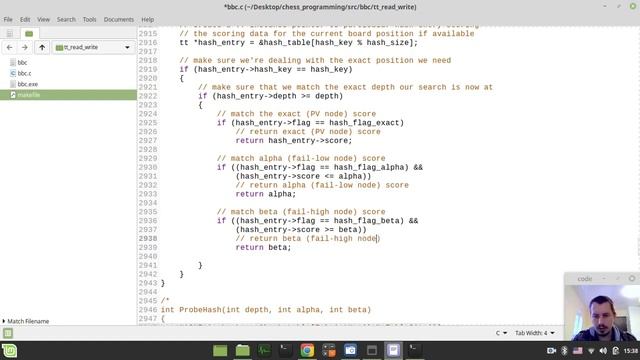Open the Help menu
This screenshot has width=640, height=360.
coord(147,19)
